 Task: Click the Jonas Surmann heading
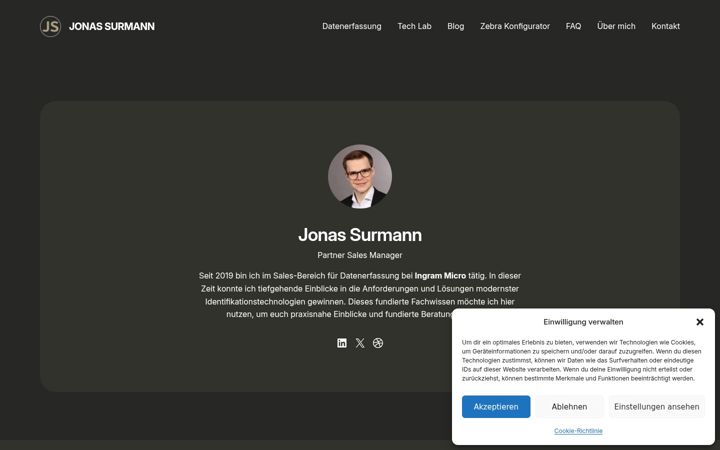point(360,235)
